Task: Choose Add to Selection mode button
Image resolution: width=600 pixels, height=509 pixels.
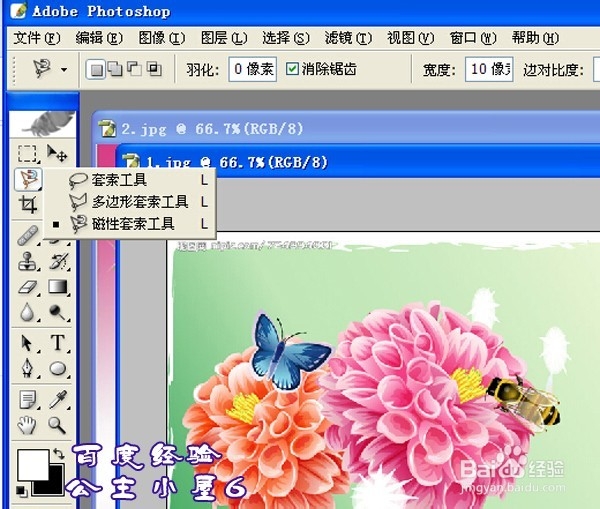Action: click(x=115, y=69)
